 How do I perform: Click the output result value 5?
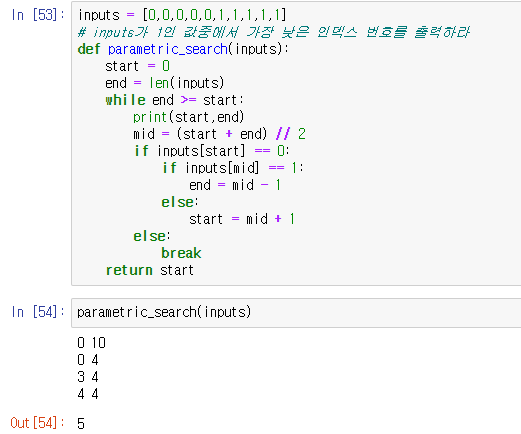(81, 424)
